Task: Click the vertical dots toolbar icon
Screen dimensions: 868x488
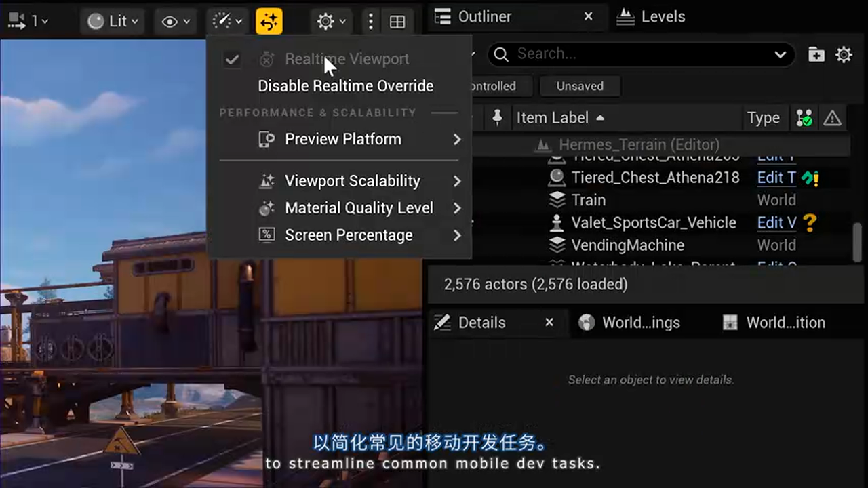Action: point(371,21)
